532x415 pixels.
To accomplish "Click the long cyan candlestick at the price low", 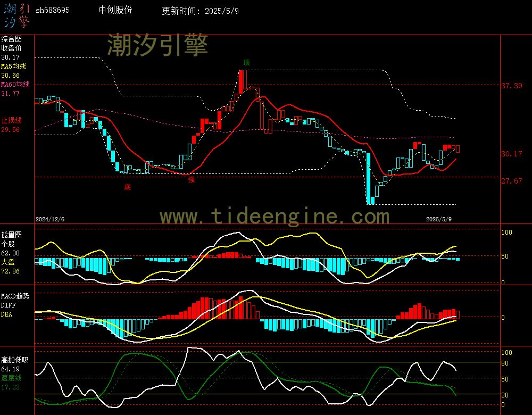I will (x=369, y=179).
